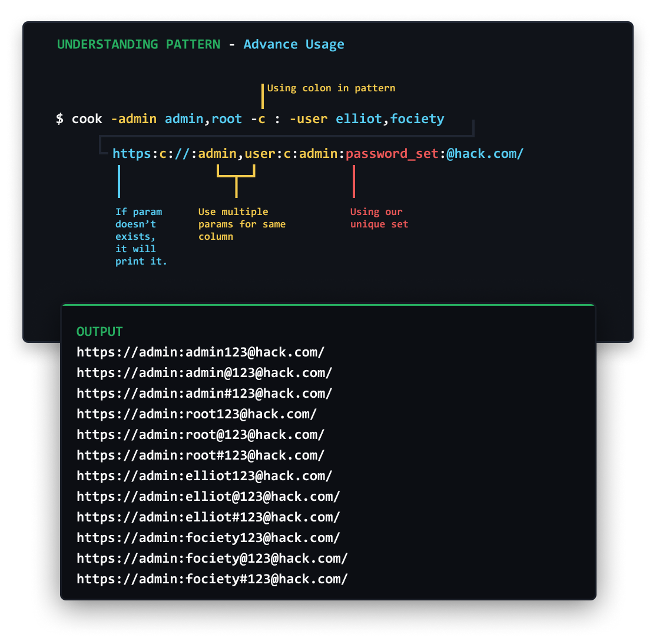656x644 pixels.
Task: Click the Advance Usage title text
Action: [x=294, y=45]
